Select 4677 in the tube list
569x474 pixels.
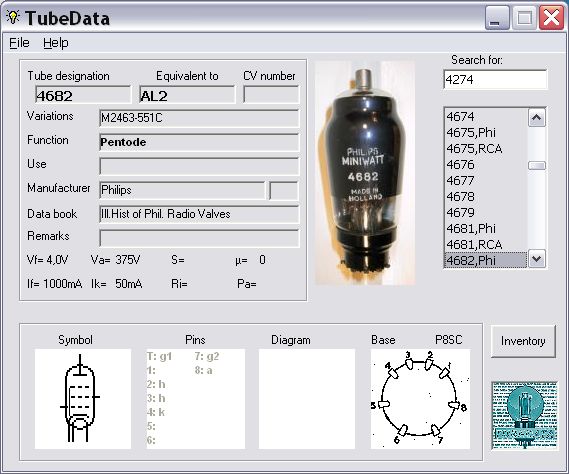click(x=486, y=180)
